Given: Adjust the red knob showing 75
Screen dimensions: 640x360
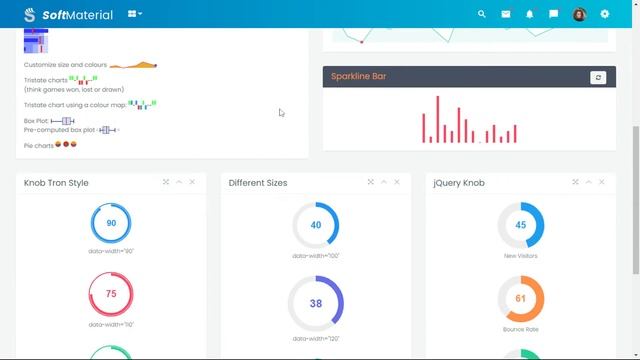Looking at the screenshot, I should pos(111,294).
